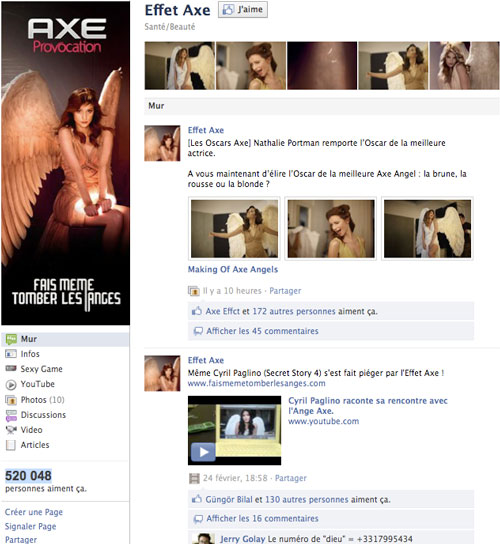Click the Effet Axe page title
500x544 pixels.
tap(177, 10)
